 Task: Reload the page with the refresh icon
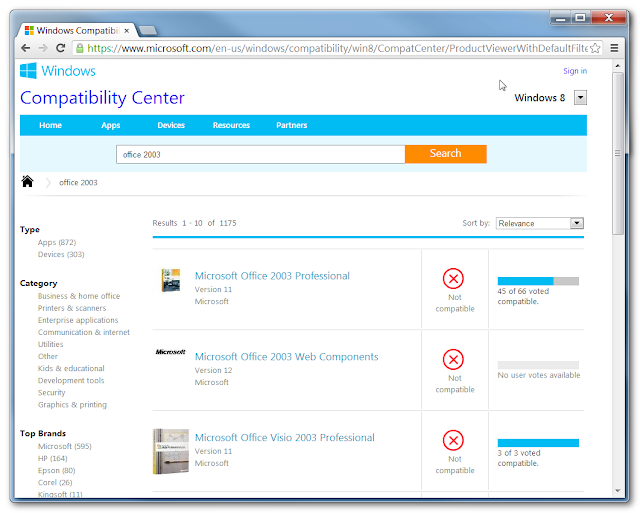pyautogui.click(x=60, y=48)
